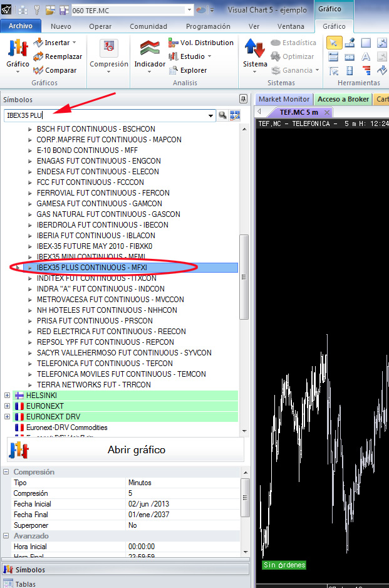Select IBEX35 PLUS CONTINUOUS - MFXI row

(130, 268)
